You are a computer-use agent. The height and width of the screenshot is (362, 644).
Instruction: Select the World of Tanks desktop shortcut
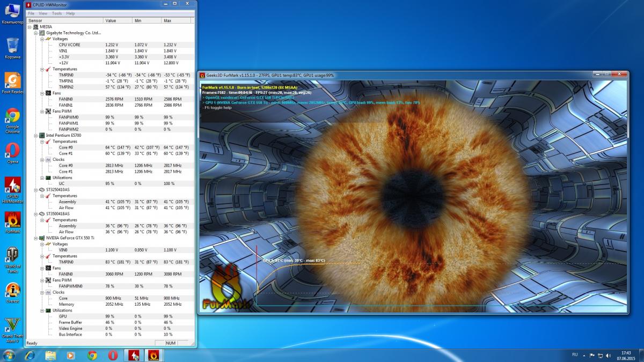click(x=12, y=261)
